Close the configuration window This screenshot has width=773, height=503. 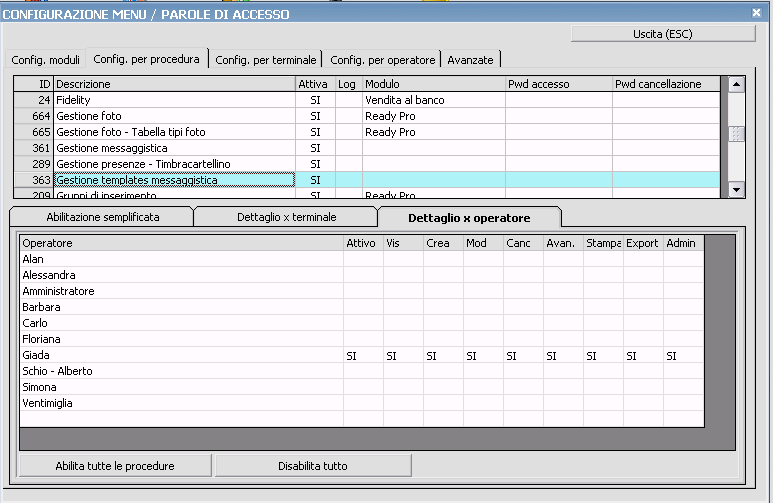[757, 13]
